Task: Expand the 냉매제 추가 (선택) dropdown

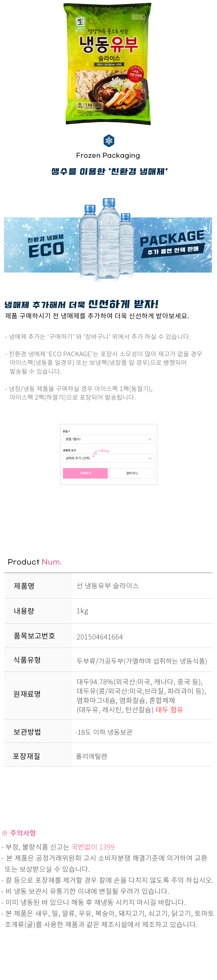Action: pyautogui.click(x=108, y=458)
